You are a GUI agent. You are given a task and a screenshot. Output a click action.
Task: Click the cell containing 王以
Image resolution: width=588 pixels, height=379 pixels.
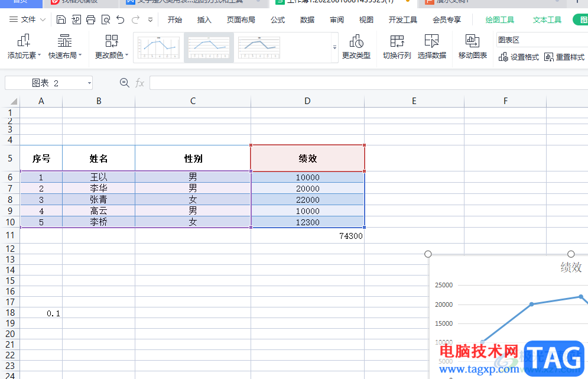click(x=99, y=177)
